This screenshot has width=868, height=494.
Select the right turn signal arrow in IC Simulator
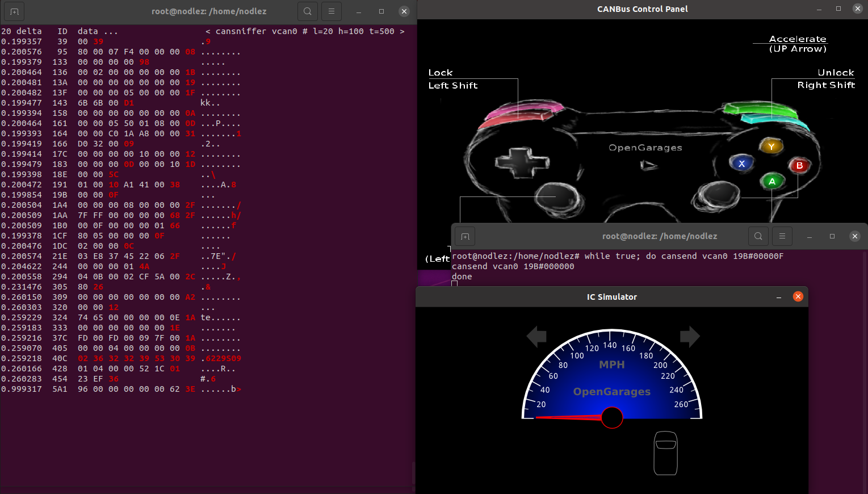(x=690, y=336)
